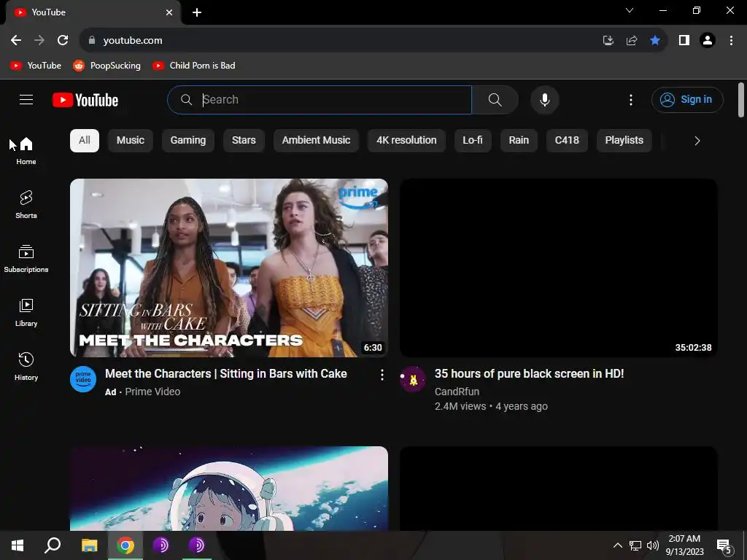Open History in sidebar

[26, 366]
